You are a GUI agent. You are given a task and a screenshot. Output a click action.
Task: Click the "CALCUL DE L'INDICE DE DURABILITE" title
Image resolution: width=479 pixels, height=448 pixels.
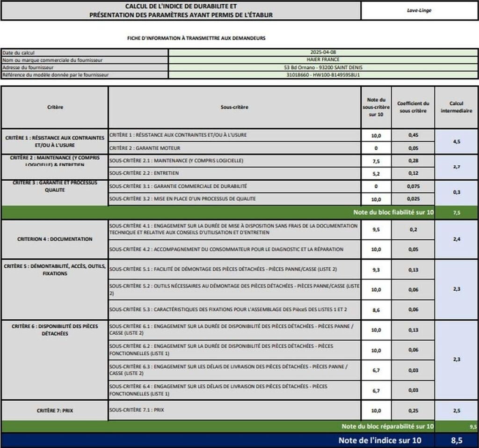(181, 7)
